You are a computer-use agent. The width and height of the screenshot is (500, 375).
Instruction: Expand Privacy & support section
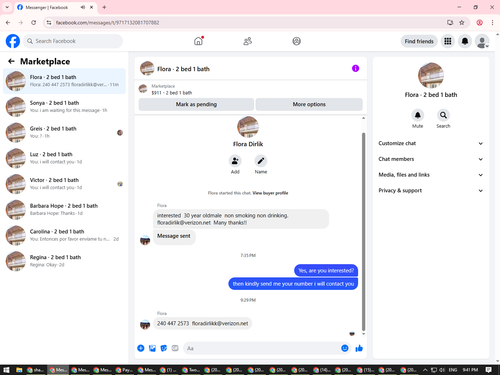point(431,191)
